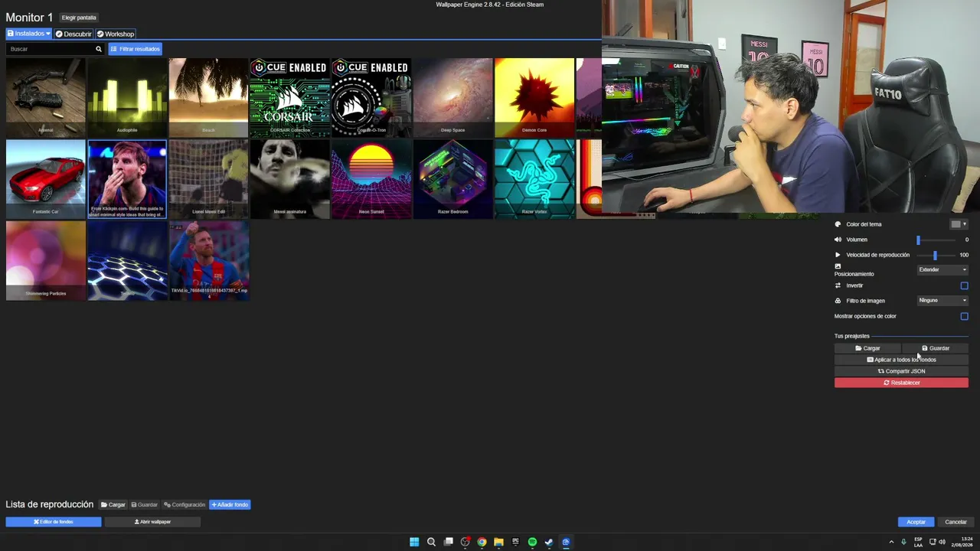Click Abrir wallpaper button
This screenshot has width=980, height=551.
(x=152, y=522)
